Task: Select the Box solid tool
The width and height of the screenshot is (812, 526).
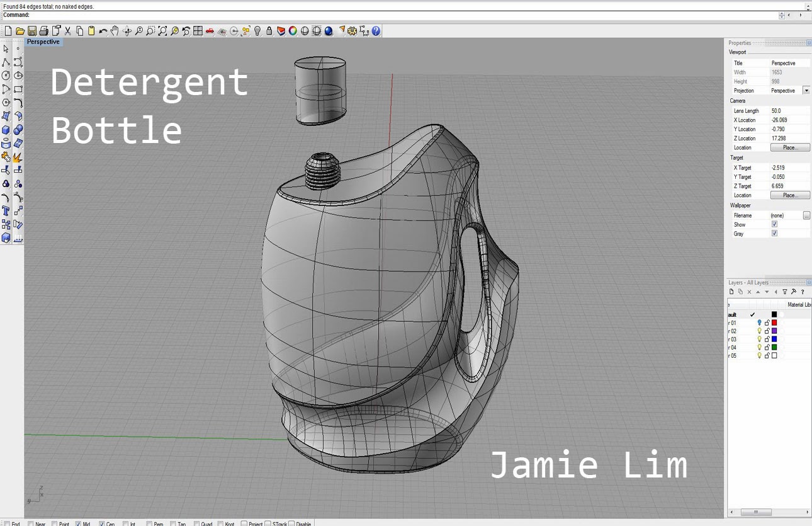Action: (6, 130)
